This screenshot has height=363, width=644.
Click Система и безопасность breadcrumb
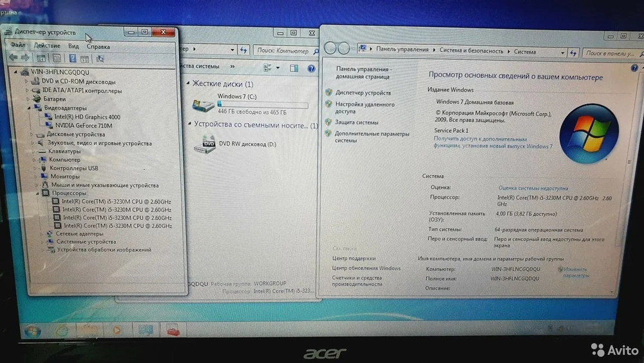[x=471, y=51]
